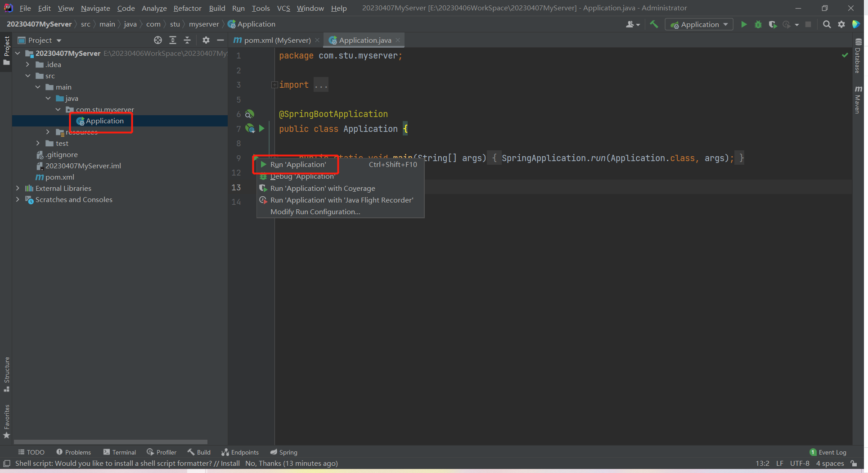Open Search Everywhere magnifier icon
The image size is (868, 473).
[x=827, y=24]
